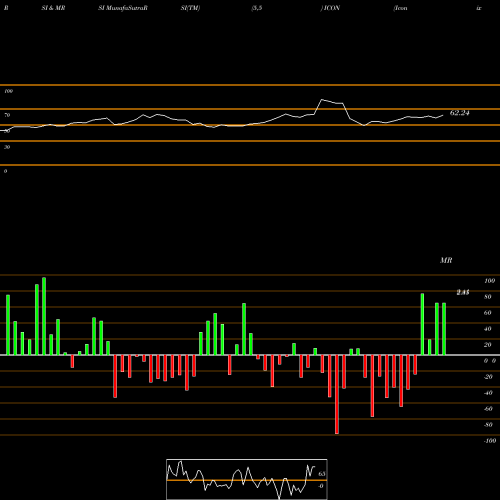The height and width of the screenshot is (500, 500).
Task: Click the MR axis label -80
Action: [x=488, y=425]
